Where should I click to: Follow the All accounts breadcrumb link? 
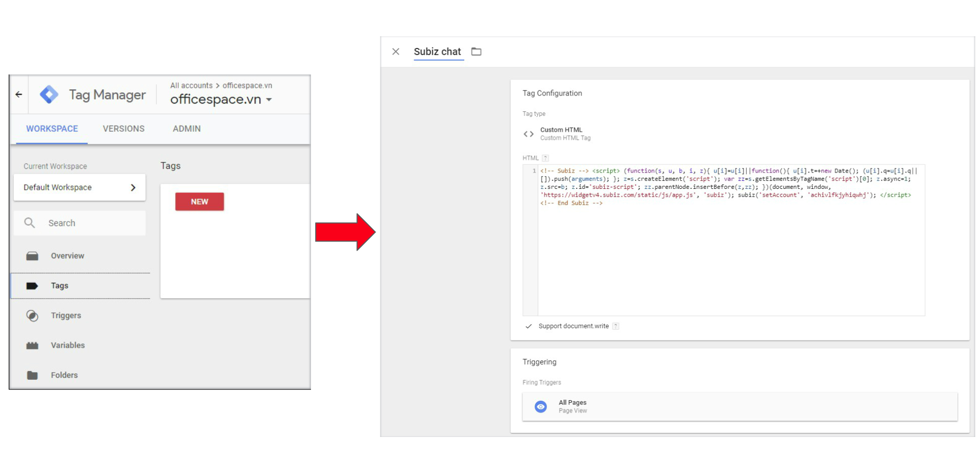tap(191, 85)
